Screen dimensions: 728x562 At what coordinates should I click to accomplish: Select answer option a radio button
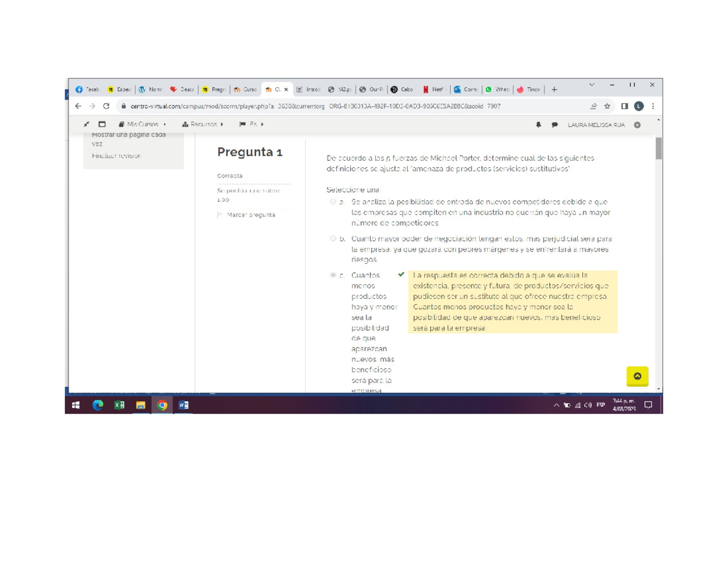click(x=332, y=202)
